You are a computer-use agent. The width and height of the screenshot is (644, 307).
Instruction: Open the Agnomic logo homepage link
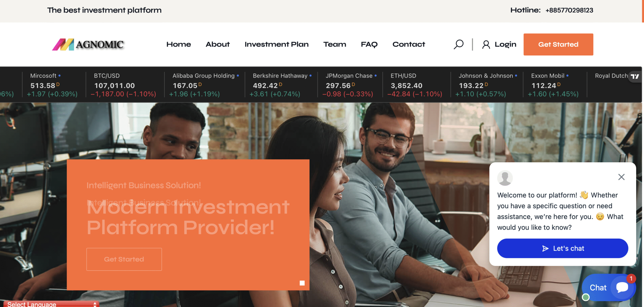[88, 44]
